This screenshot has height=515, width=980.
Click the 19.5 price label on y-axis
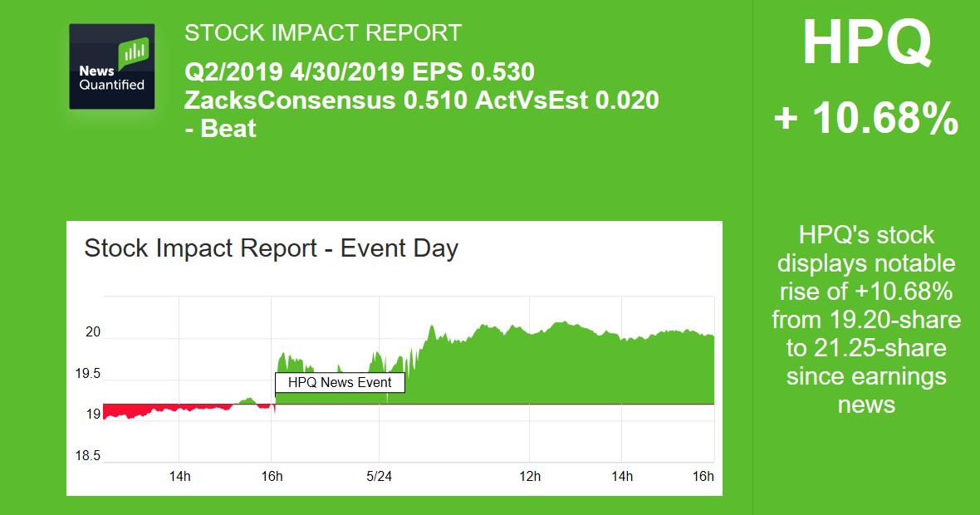point(87,374)
